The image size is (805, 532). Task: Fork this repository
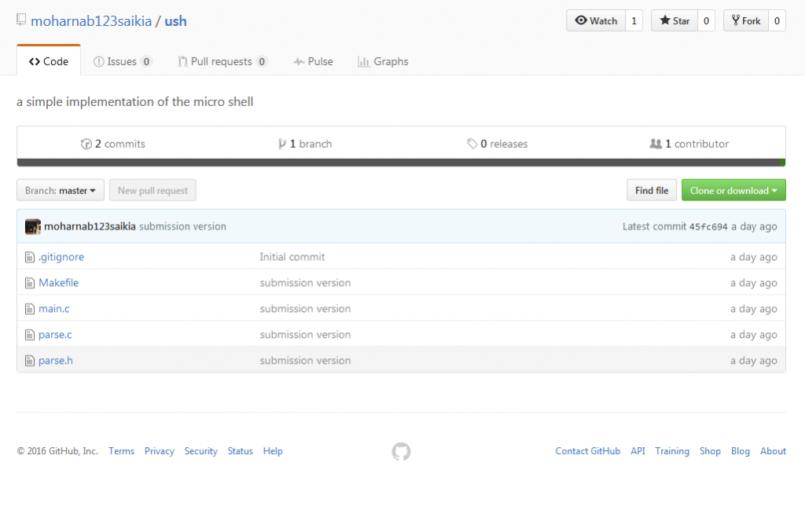pyautogui.click(x=746, y=20)
